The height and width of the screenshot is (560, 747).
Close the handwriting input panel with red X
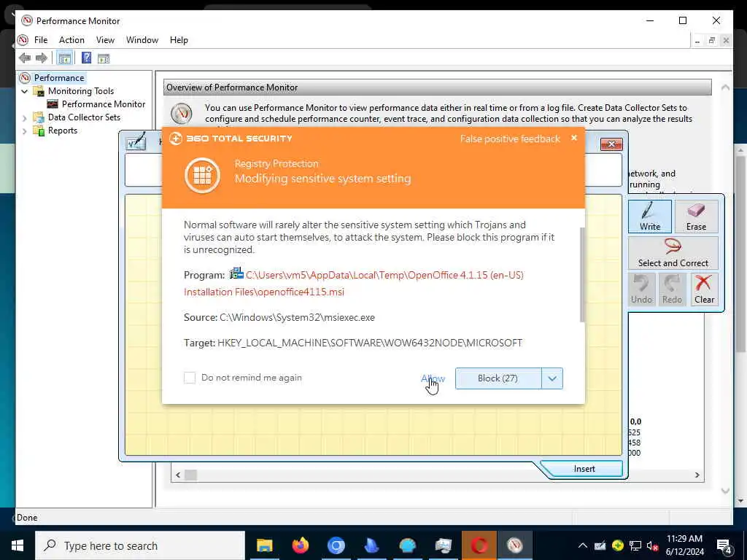click(x=611, y=144)
